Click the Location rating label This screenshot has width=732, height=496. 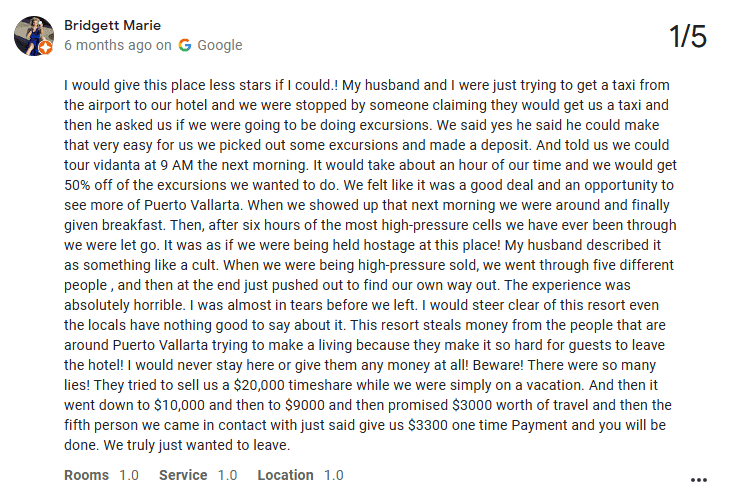tap(285, 475)
